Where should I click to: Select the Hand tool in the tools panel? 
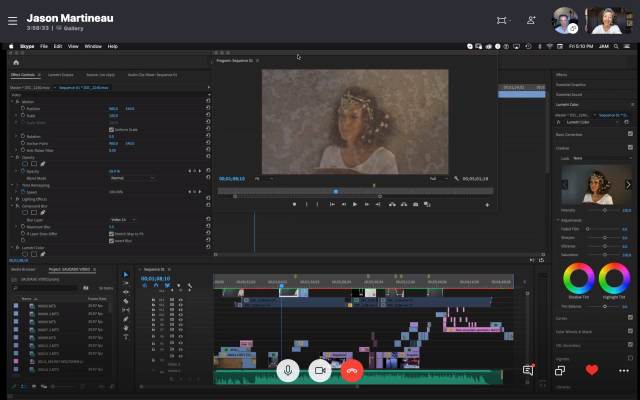pos(126,327)
